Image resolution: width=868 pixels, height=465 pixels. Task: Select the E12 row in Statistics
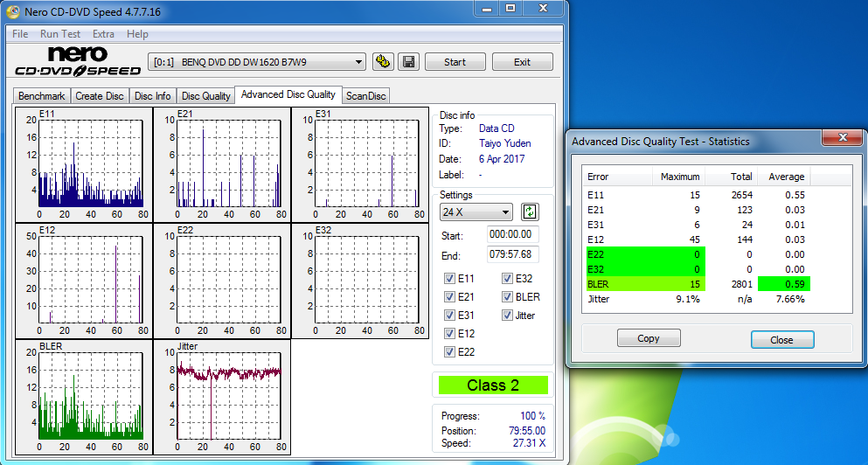[697, 239]
